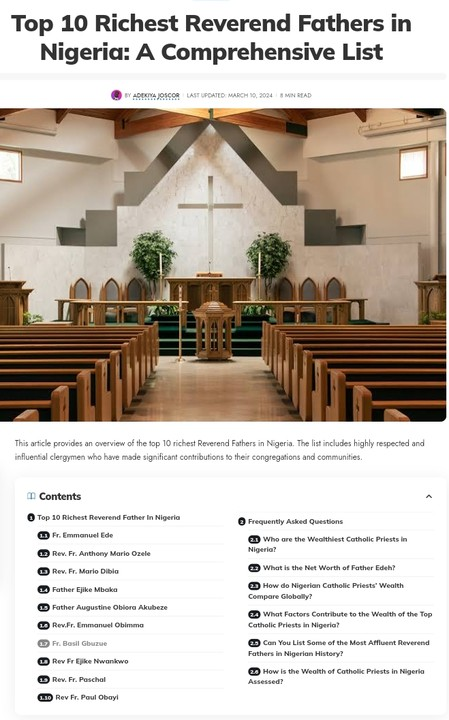Open What is the Net Worth of Father Edeh
The image size is (449, 720).
[x=329, y=568]
